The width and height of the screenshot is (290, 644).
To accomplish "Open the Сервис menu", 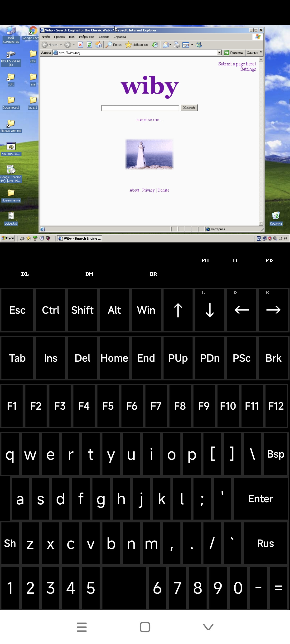I will click(x=104, y=37).
